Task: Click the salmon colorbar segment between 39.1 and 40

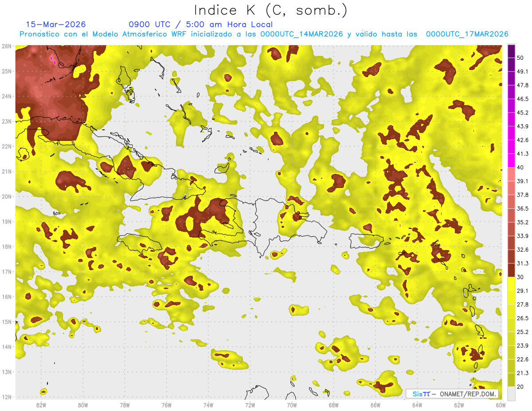Action: coord(511,174)
